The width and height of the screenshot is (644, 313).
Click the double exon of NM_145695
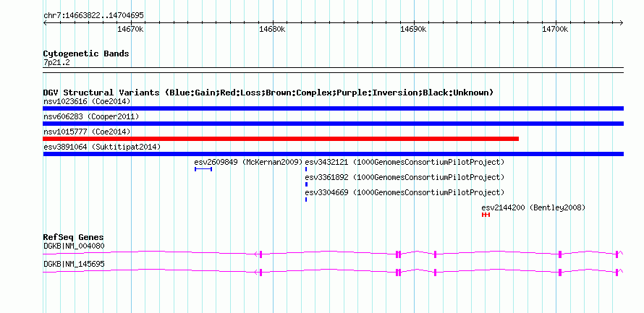(398, 272)
